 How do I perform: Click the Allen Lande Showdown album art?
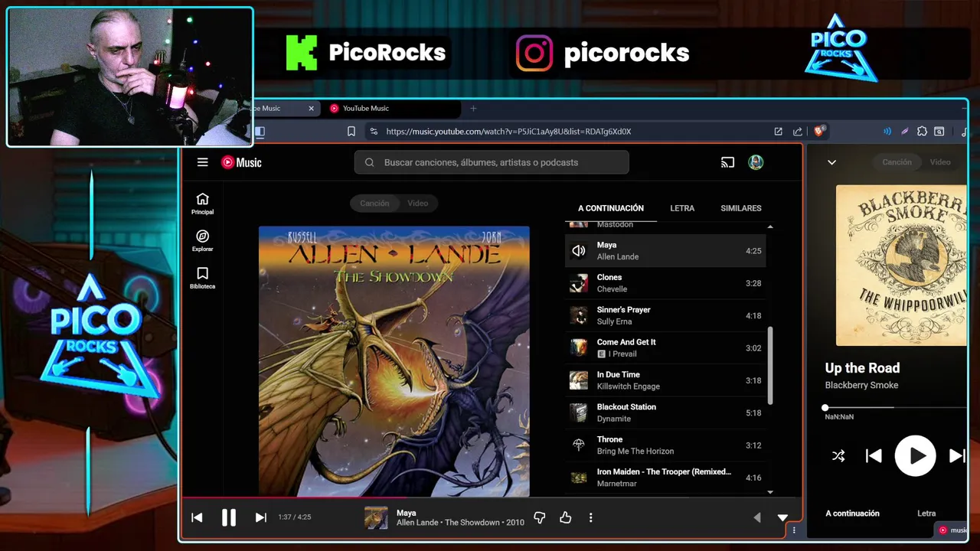click(394, 361)
